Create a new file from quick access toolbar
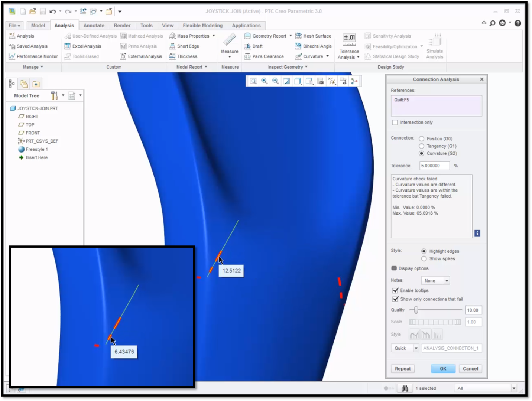 click(23, 12)
